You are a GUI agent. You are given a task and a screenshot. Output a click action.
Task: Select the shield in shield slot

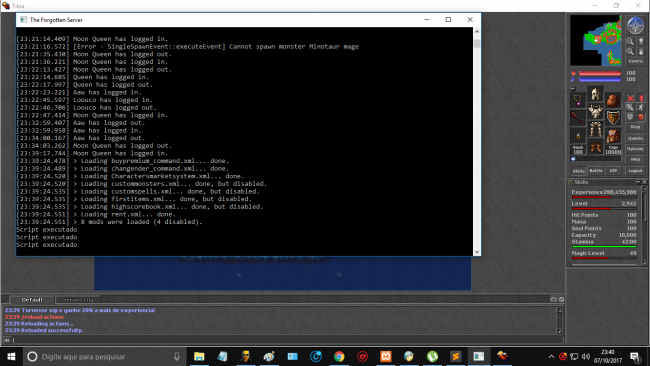point(613,118)
